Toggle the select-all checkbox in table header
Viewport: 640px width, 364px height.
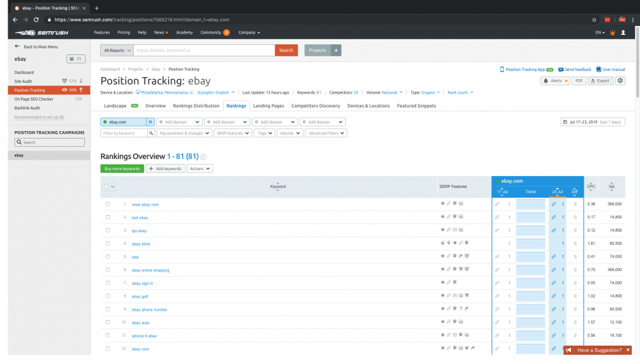106,187
